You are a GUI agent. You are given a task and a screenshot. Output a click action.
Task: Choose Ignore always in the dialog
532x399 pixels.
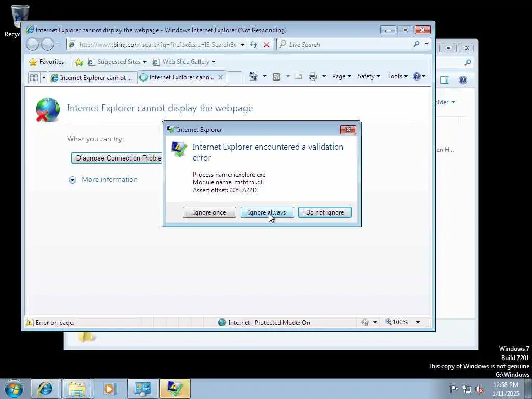point(267,212)
